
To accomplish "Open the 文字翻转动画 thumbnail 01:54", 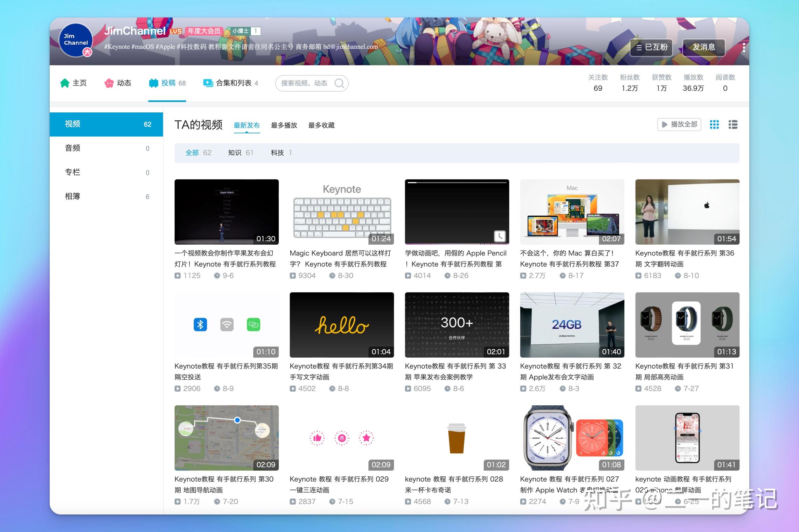I will click(x=687, y=212).
